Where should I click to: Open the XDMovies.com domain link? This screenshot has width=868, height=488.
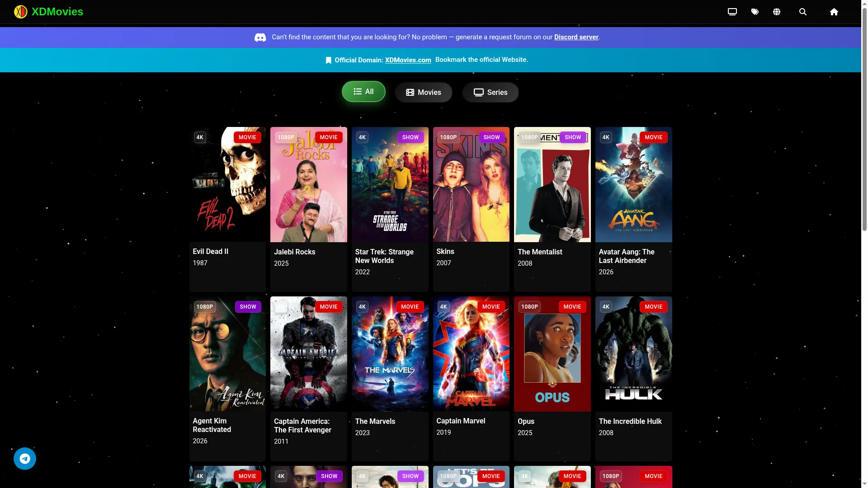click(x=408, y=60)
